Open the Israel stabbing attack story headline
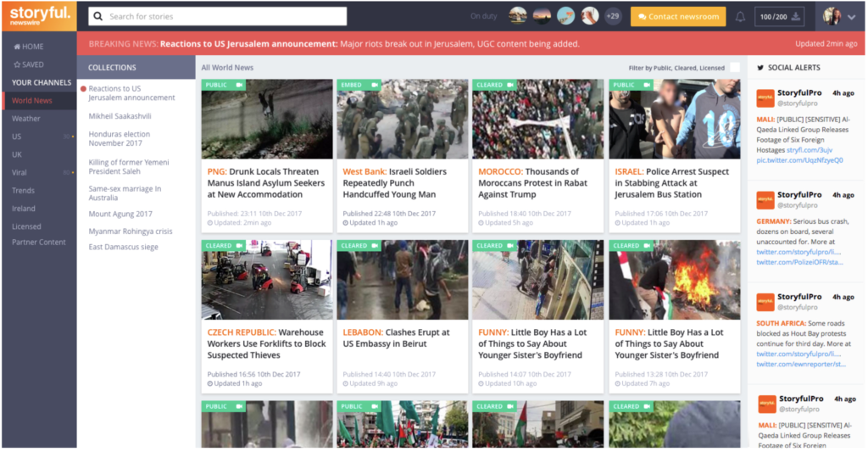The image size is (868, 452). coord(672,183)
